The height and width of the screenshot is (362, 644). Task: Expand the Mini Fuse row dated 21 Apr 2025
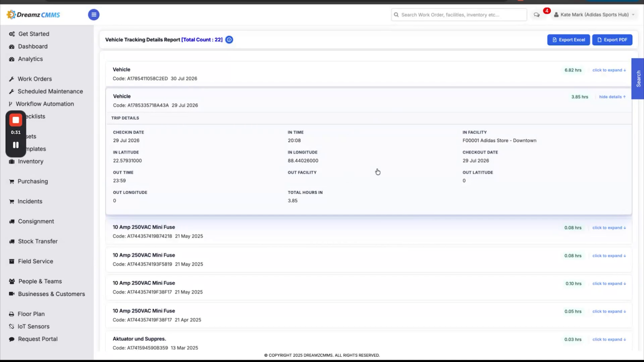pos(609,312)
